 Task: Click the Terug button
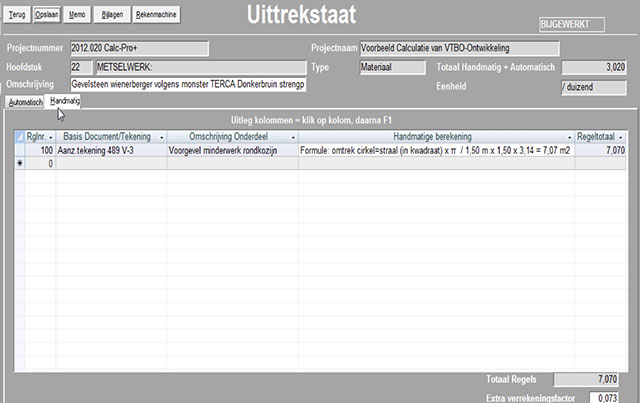17,18
